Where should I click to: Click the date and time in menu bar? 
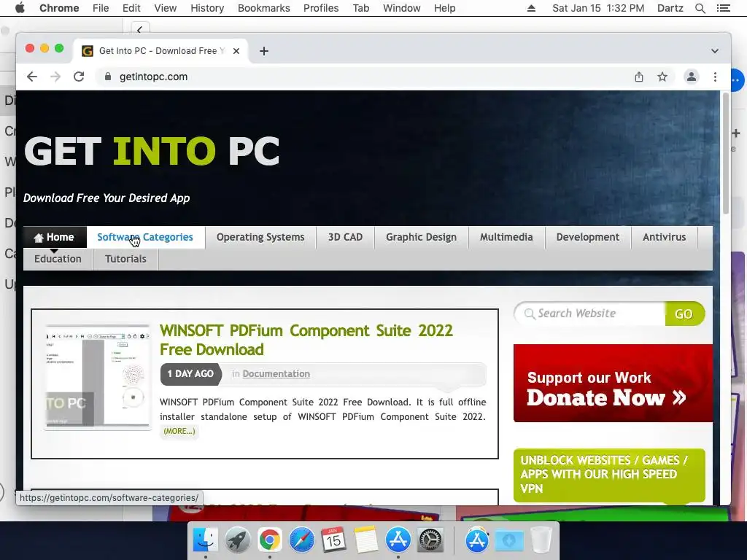[598, 8]
